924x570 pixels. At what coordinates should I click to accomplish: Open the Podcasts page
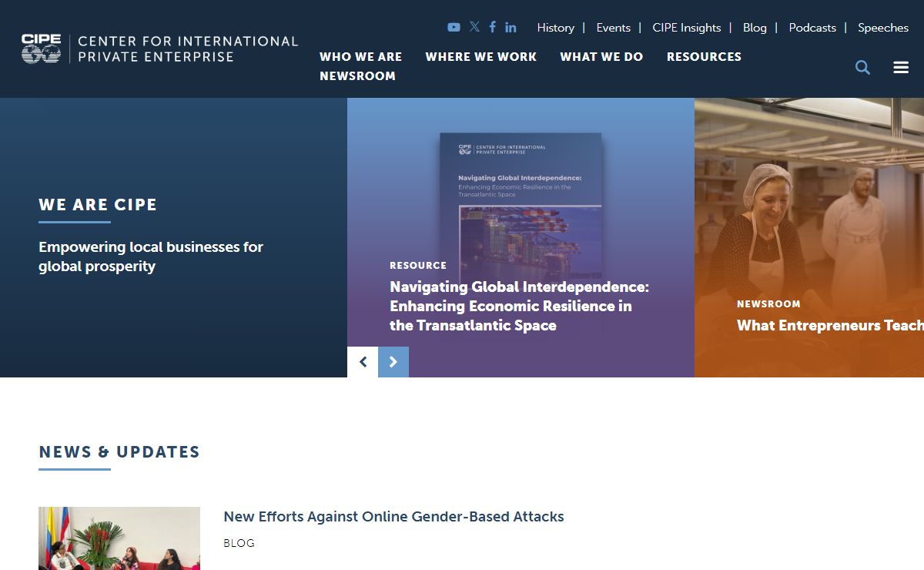(x=812, y=28)
